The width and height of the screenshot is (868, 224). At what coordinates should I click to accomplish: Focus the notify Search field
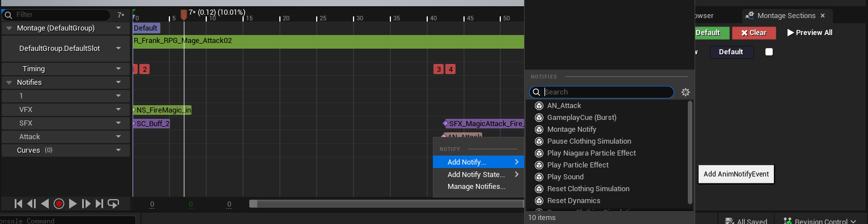tap(602, 92)
